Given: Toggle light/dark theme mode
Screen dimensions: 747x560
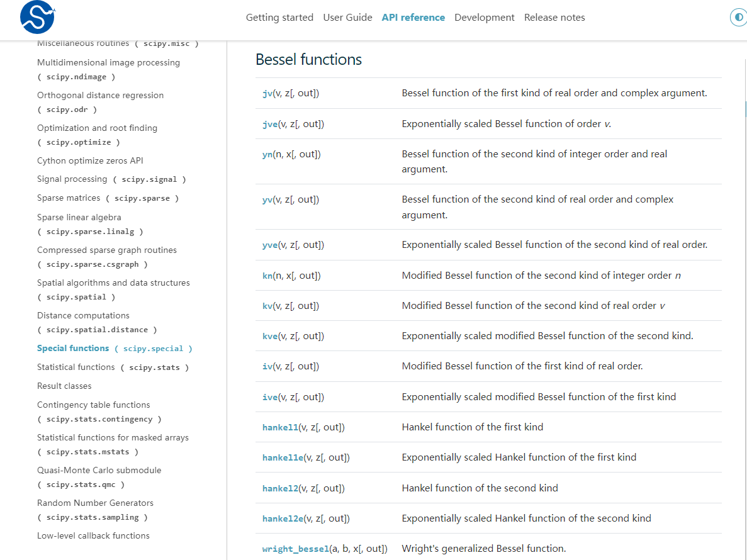Looking at the screenshot, I should [x=738, y=17].
